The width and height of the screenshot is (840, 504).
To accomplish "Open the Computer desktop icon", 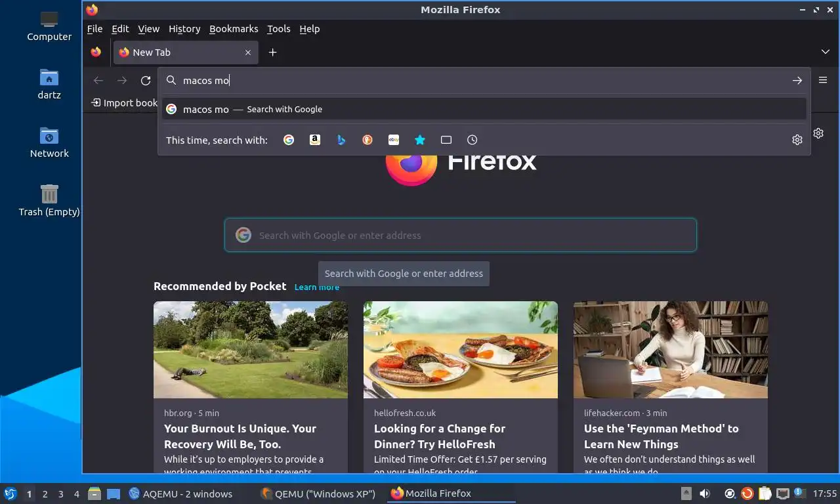I will pos(49,26).
